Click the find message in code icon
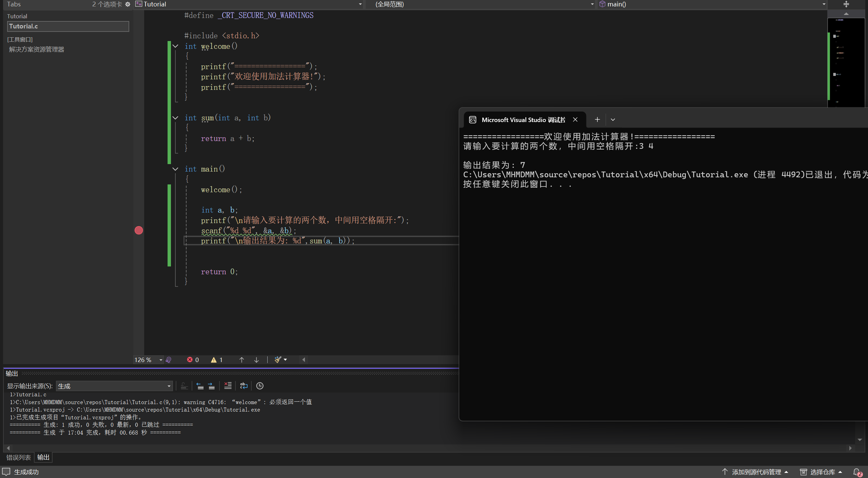The height and width of the screenshot is (478, 868). pyautogui.click(x=184, y=386)
